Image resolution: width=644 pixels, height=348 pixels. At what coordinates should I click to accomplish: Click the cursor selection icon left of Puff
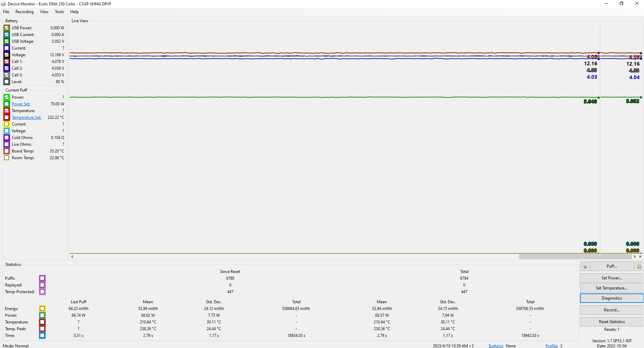(585, 266)
